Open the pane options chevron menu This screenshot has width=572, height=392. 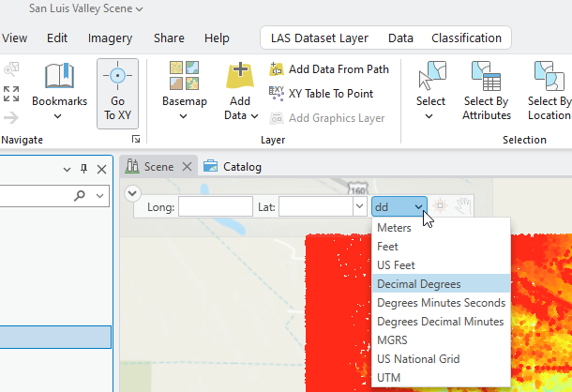tap(67, 170)
